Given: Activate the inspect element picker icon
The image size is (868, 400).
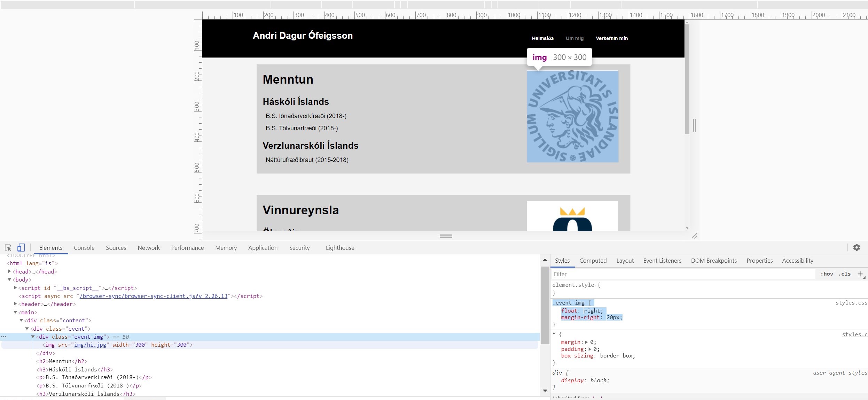Looking at the screenshot, I should point(8,248).
